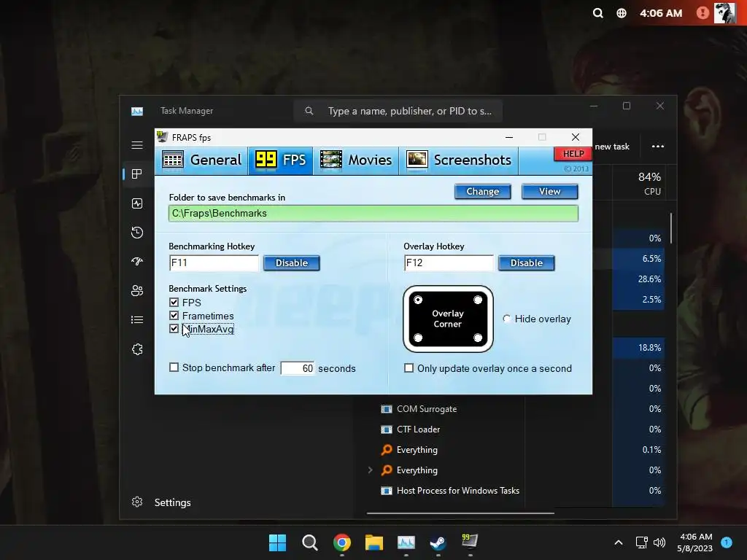Open Task Manager hamburger navigation menu
The image size is (747, 560).
click(137, 145)
